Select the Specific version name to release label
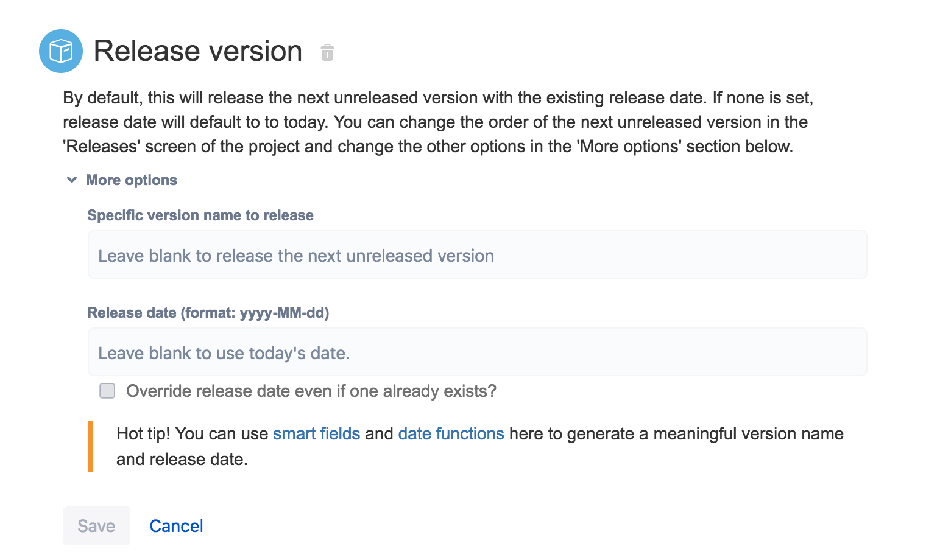Viewport: 926px width, 560px height. [x=200, y=215]
